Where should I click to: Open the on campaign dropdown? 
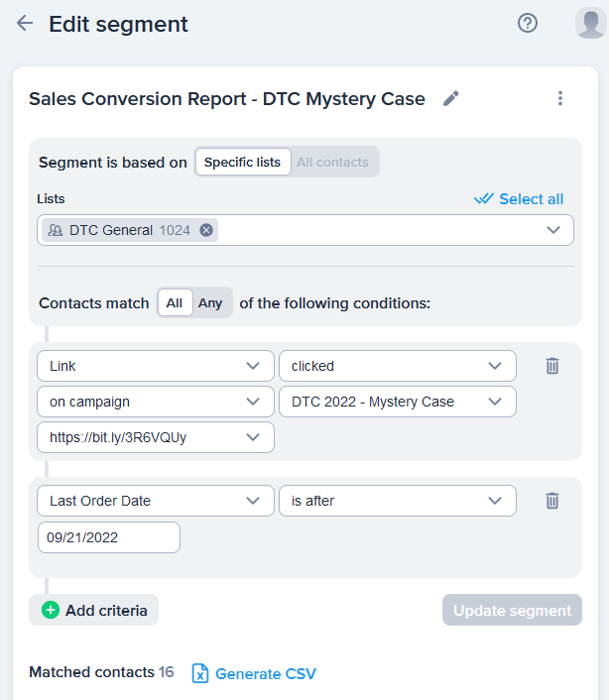click(x=156, y=402)
